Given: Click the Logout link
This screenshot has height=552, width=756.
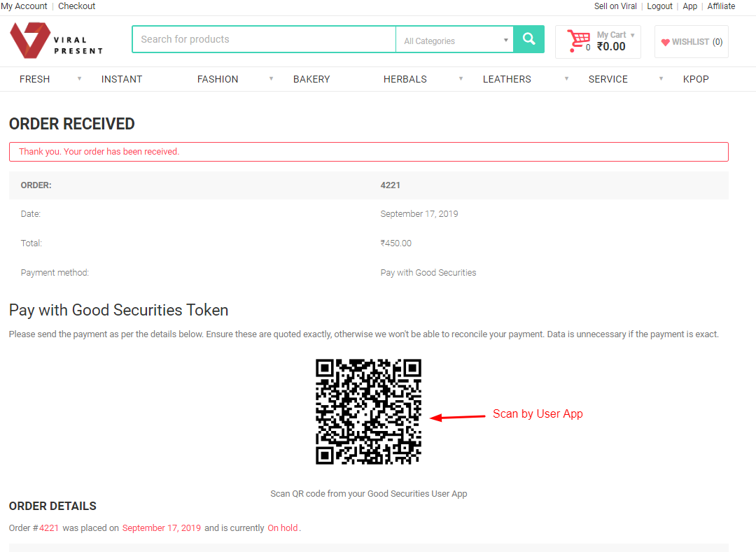Looking at the screenshot, I should tap(659, 6).
